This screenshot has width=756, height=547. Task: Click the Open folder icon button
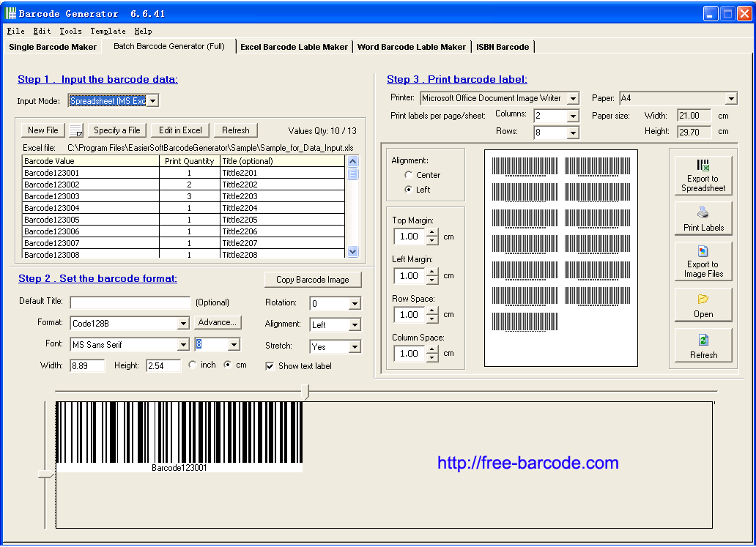coord(703,299)
